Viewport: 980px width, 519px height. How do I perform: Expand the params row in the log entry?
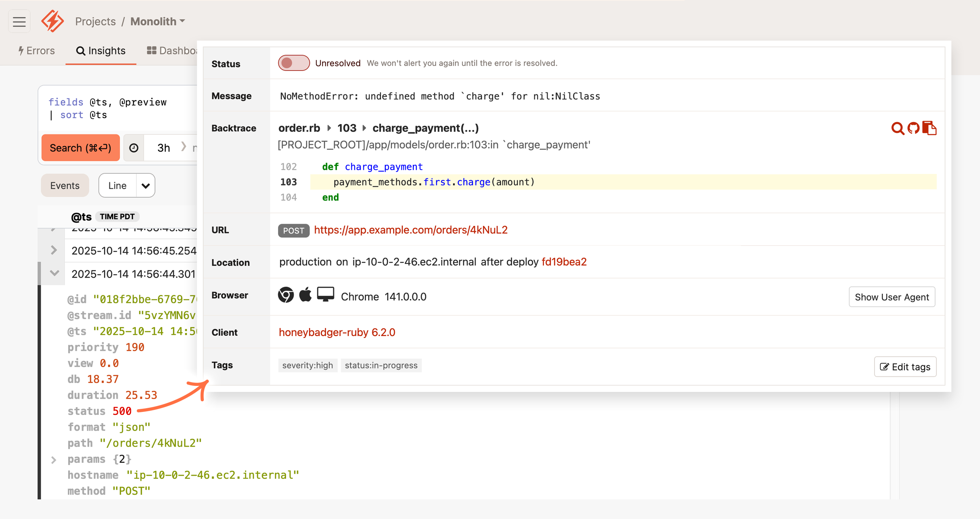pos(53,459)
